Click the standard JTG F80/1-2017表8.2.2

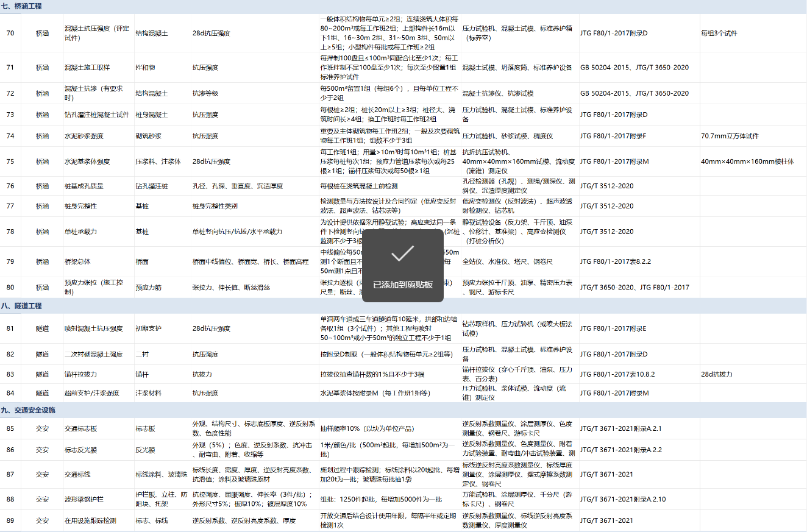click(x=616, y=261)
